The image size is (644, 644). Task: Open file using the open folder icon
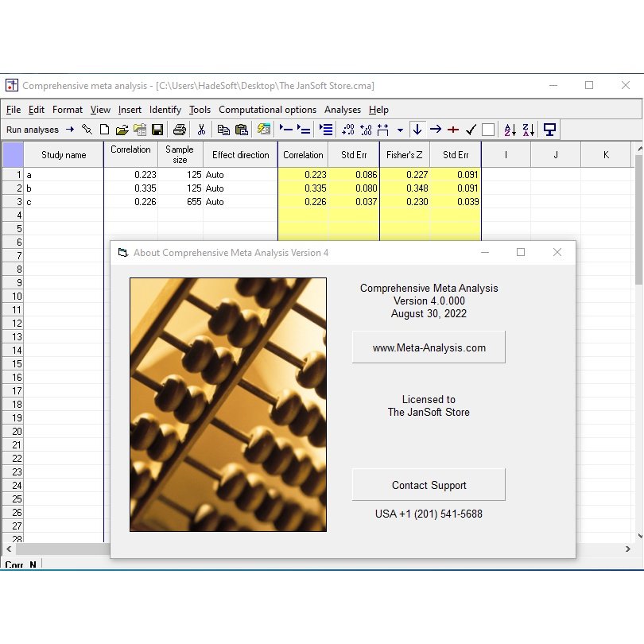click(122, 130)
